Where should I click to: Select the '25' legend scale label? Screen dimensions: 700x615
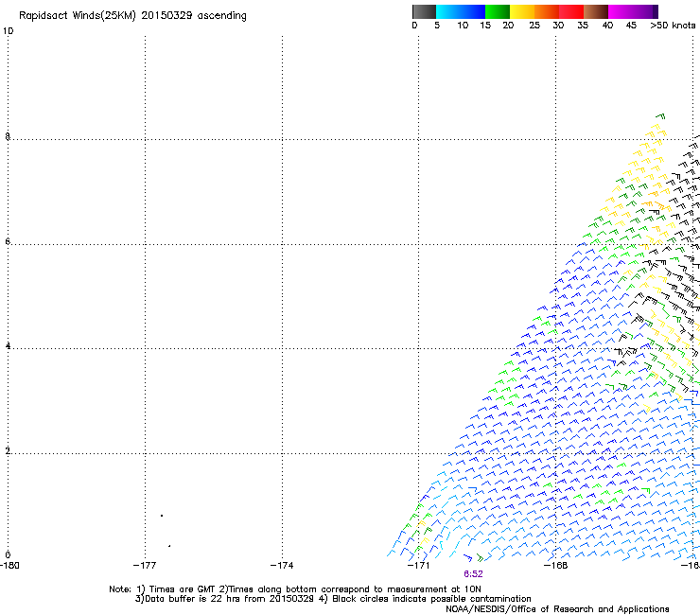(x=534, y=26)
